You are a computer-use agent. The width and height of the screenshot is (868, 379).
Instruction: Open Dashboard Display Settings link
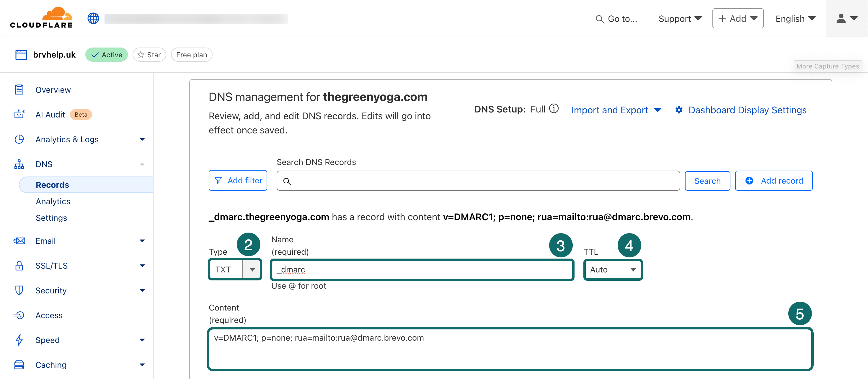(747, 110)
